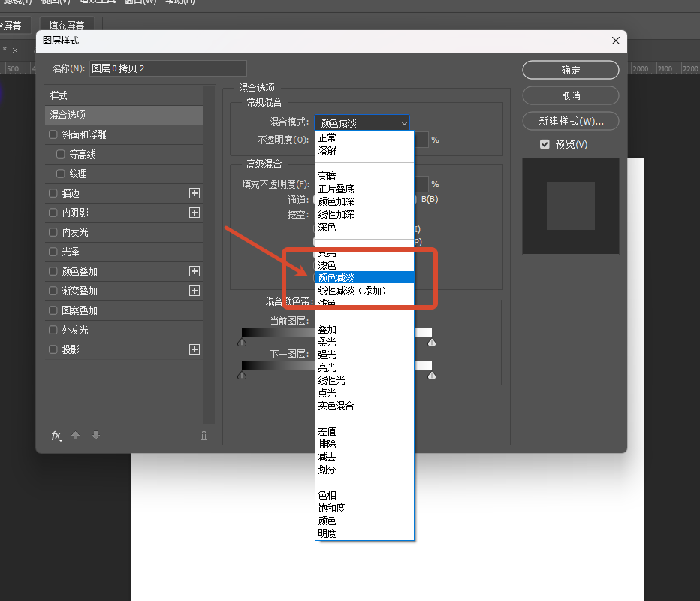Add another 投影 effect with plus icon
700x601 pixels.
click(195, 349)
